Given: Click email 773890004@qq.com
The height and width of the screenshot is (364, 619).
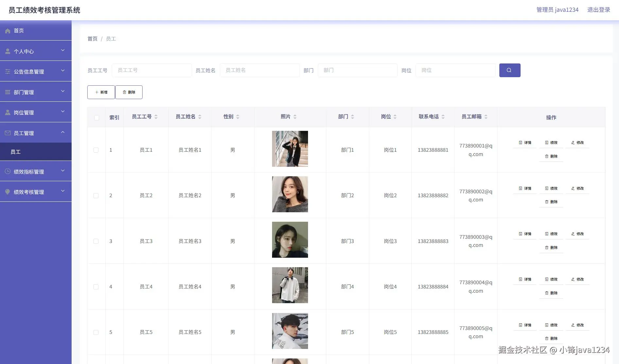Looking at the screenshot, I should click(x=476, y=287).
